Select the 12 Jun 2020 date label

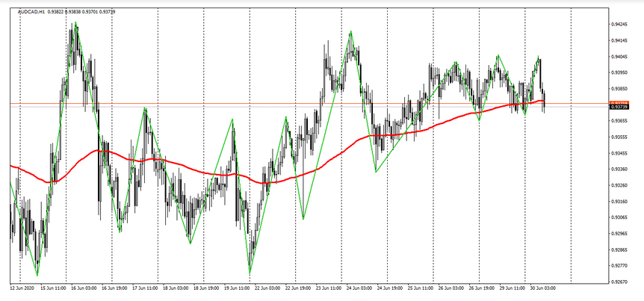[x=22, y=288]
